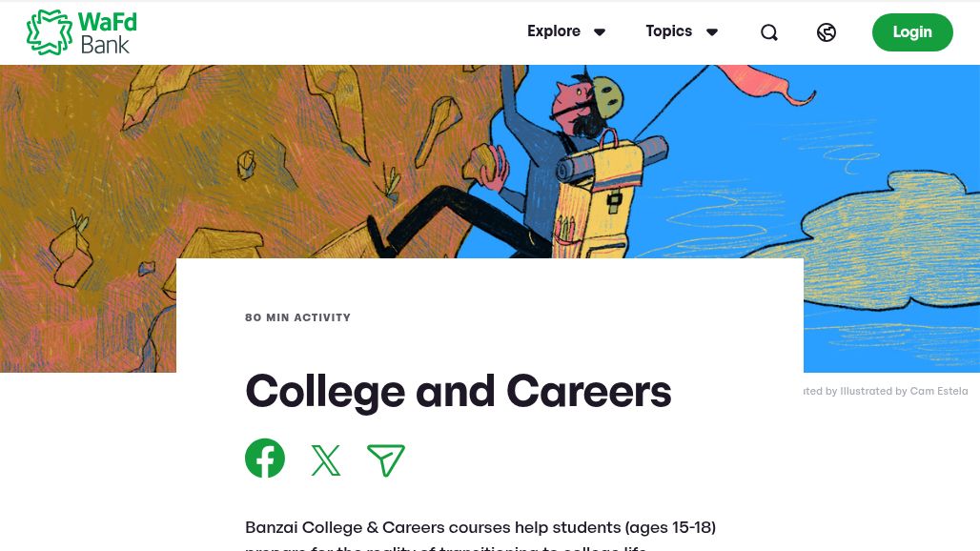Click the 80 MIN ACTIVITY label
The width and height of the screenshot is (980, 551).
[x=297, y=317]
